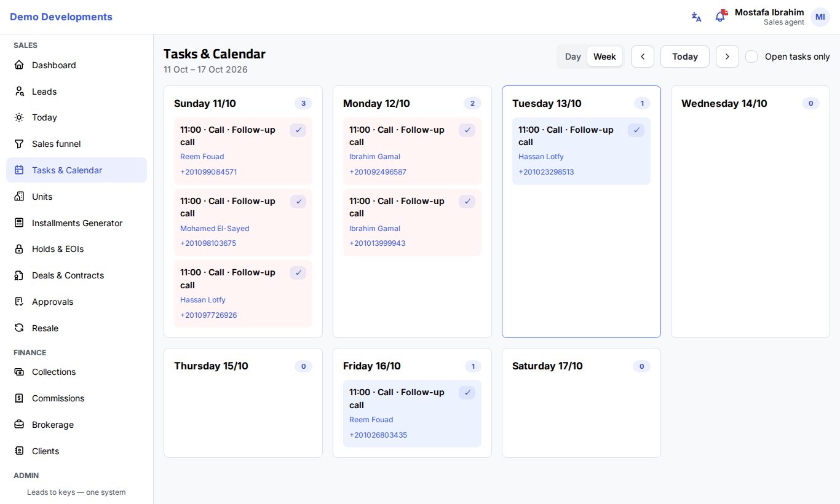Image resolution: width=840 pixels, height=504 pixels.
Task: Enable the Open tasks only checkbox
Action: pos(751,57)
